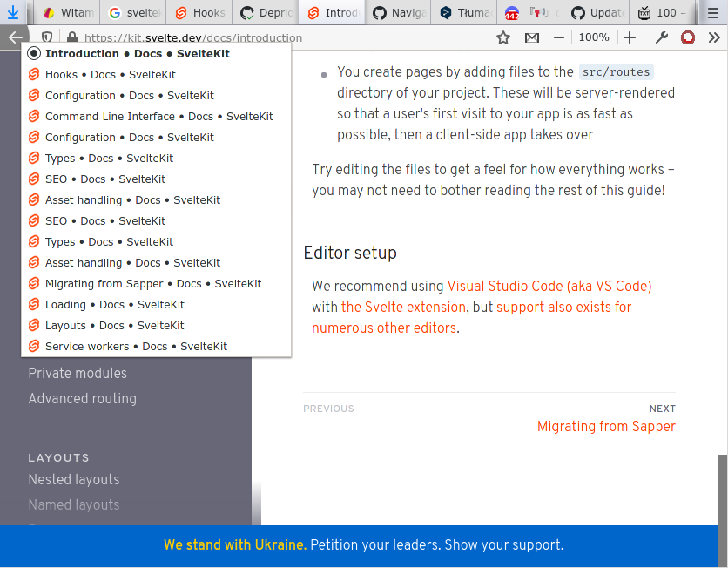
Task: Switch to the Hooks tab
Action: (x=199, y=13)
